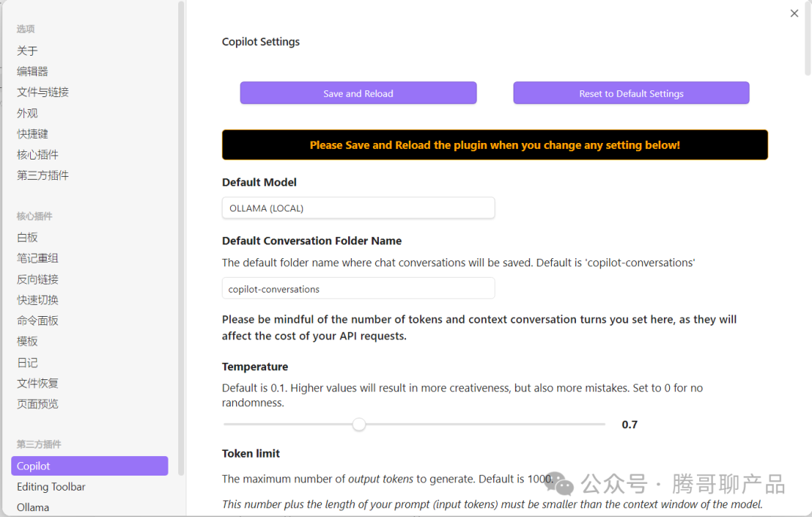
Task: Open 关于 settings section
Action: pos(27,51)
